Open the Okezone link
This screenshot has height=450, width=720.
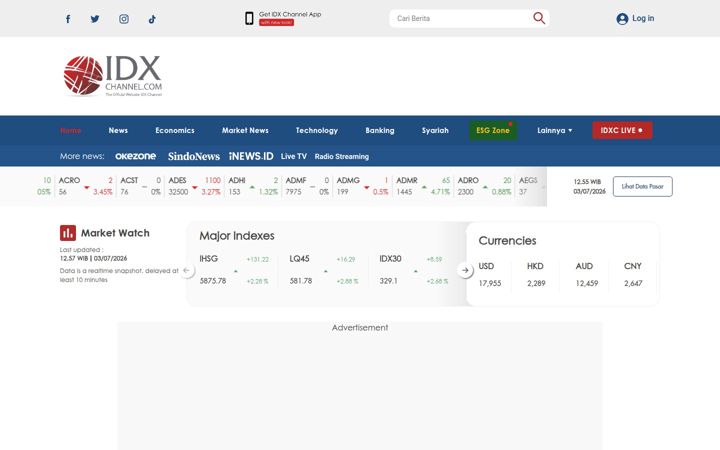135,156
